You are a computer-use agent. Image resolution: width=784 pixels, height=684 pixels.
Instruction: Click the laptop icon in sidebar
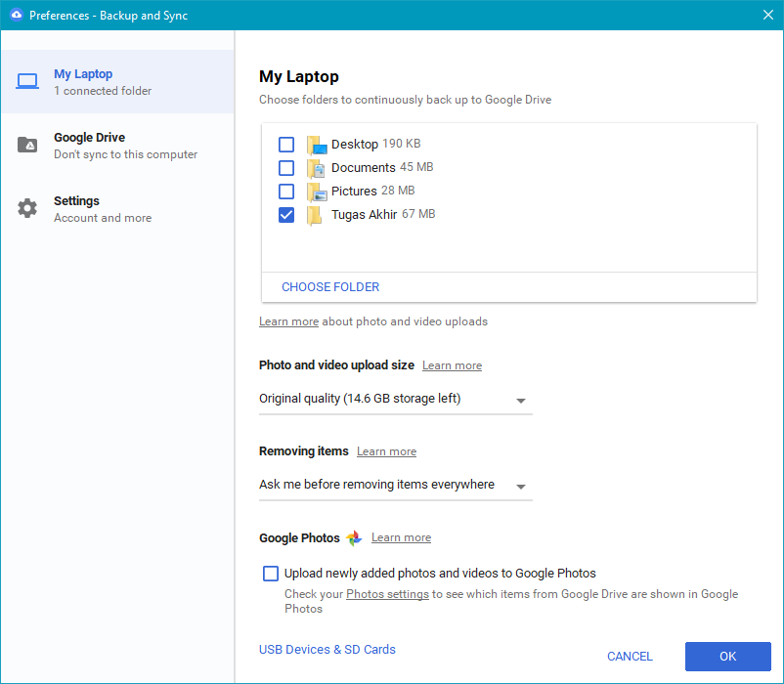click(x=27, y=81)
